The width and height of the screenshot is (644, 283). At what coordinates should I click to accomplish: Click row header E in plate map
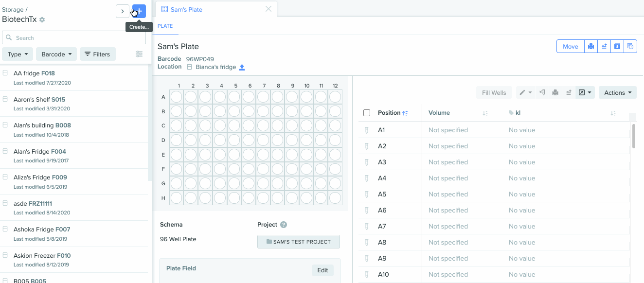(163, 155)
